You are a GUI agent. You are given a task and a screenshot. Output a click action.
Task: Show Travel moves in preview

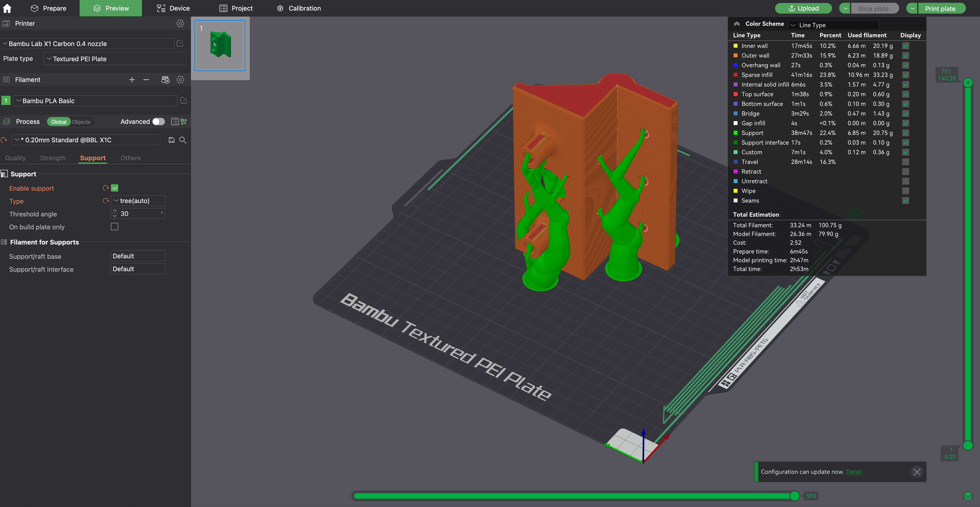coord(906,162)
